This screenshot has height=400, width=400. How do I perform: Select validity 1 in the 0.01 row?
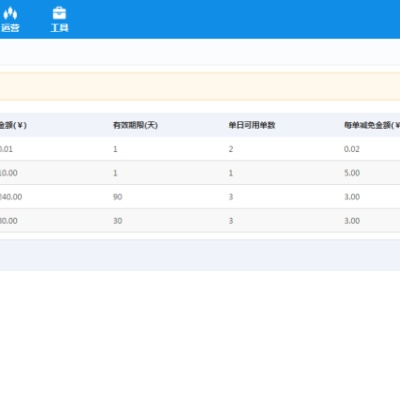coord(115,149)
